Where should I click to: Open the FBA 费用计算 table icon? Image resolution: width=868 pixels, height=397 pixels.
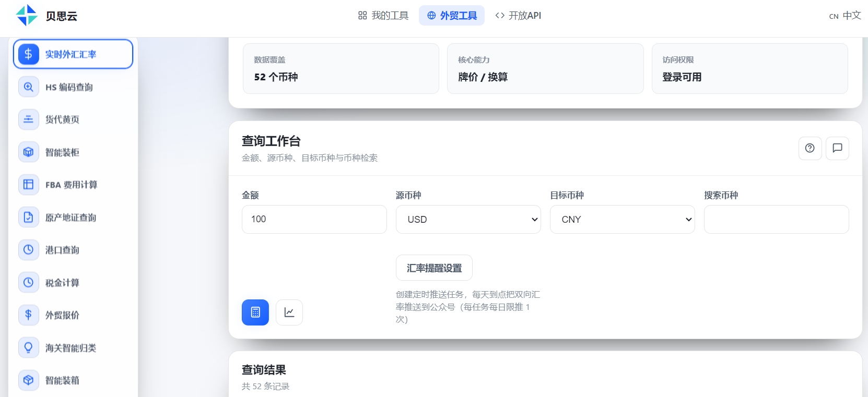click(x=29, y=184)
